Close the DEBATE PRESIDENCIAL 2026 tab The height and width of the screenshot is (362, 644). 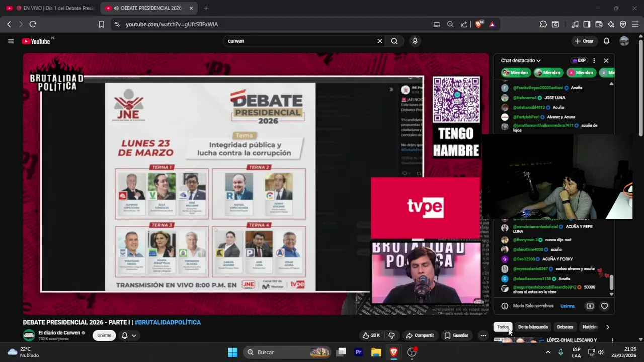point(191,8)
